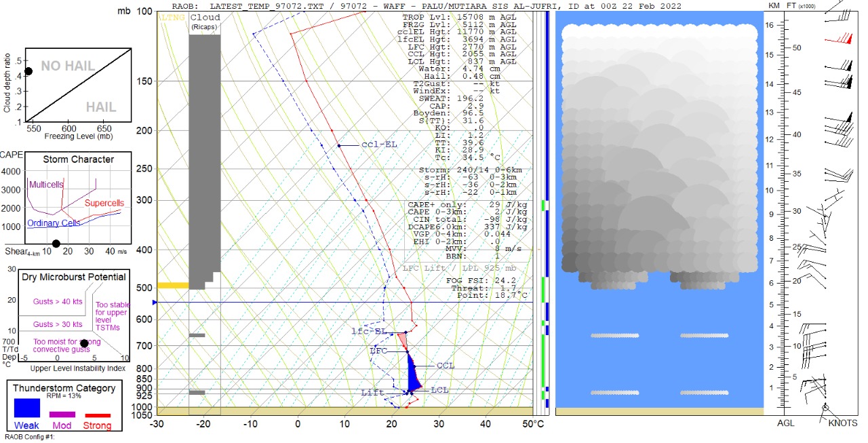The width and height of the screenshot is (868, 443).
Task: Select the Multicells label in Storm Character
Action: 46,185
